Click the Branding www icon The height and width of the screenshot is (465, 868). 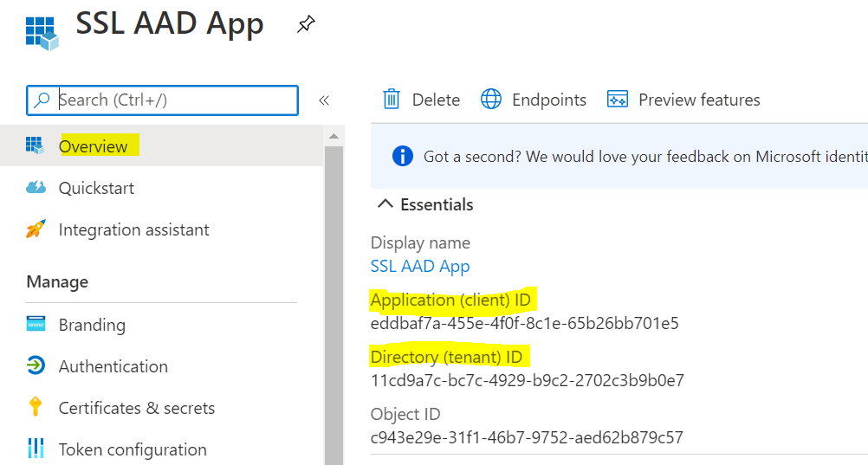point(36,324)
